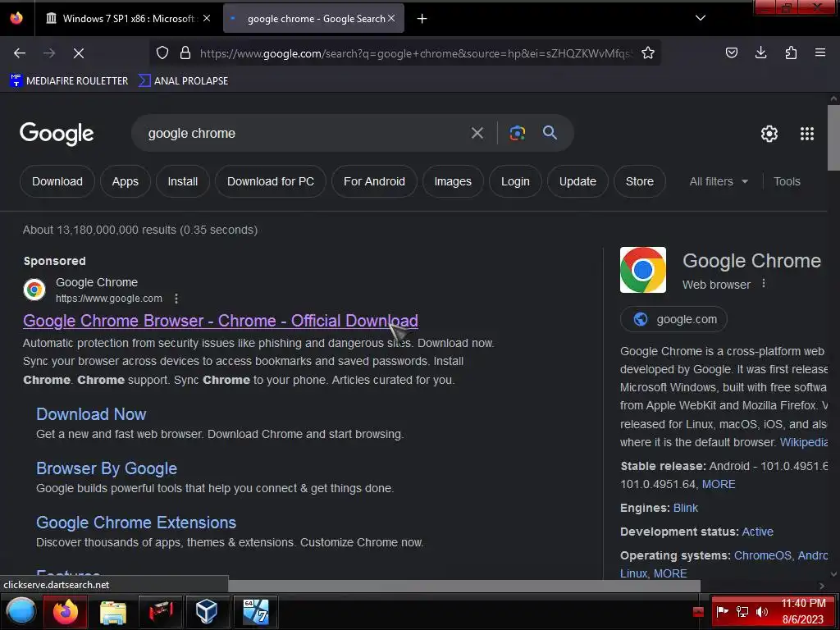Click the Google logo
Viewport: 840px width, 630px height.
[x=57, y=134]
